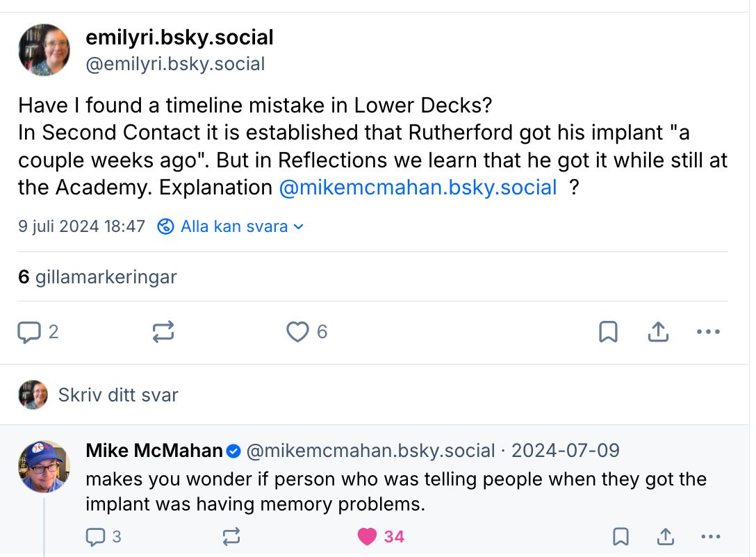
Task: Repost Mike McMahan's reply
Action: pos(231,537)
